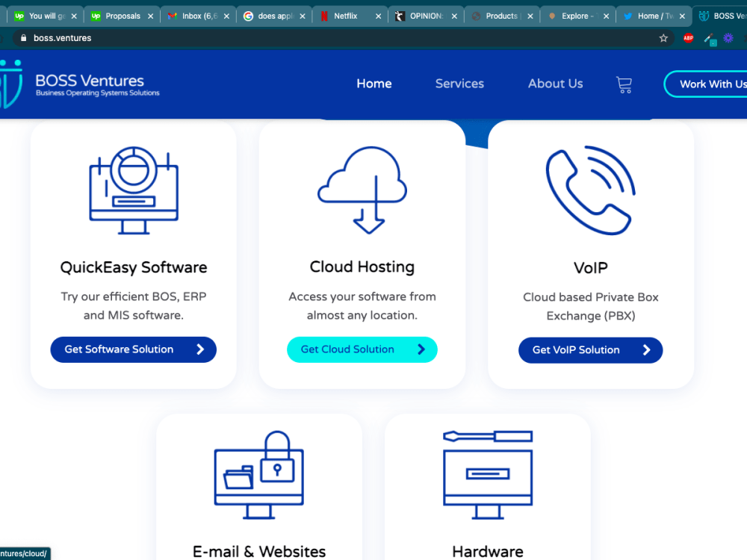Click the VoIP phone icon
747x560 pixels.
pyautogui.click(x=590, y=190)
